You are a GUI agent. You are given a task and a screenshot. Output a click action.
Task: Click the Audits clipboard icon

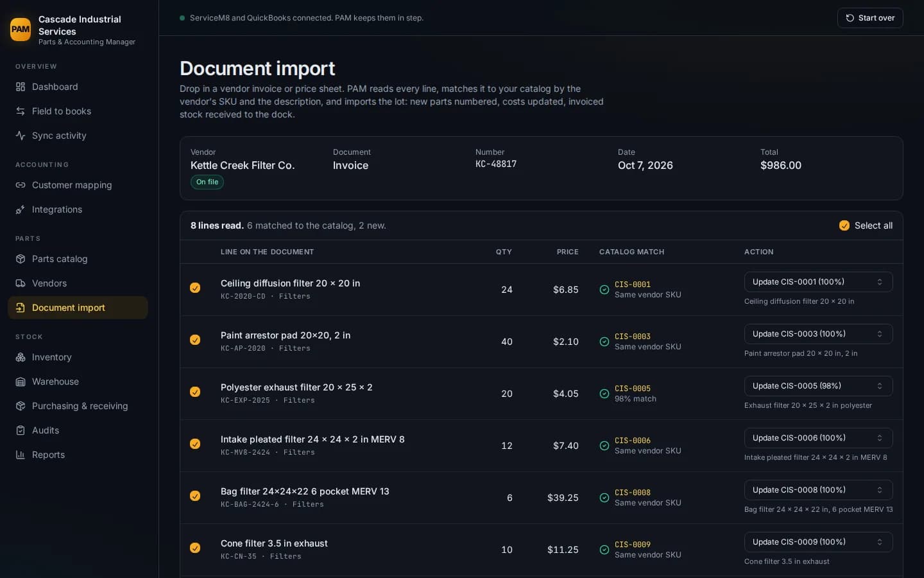pyautogui.click(x=21, y=430)
